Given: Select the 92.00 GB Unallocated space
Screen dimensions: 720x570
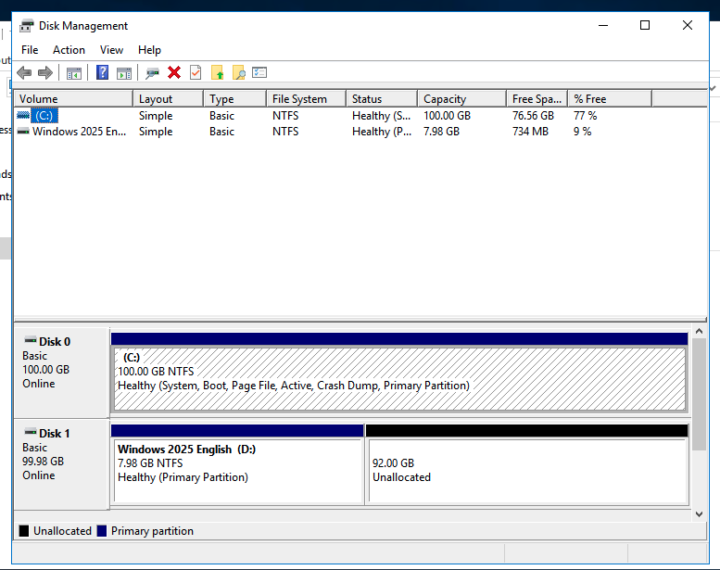Looking at the screenshot, I should [x=527, y=471].
